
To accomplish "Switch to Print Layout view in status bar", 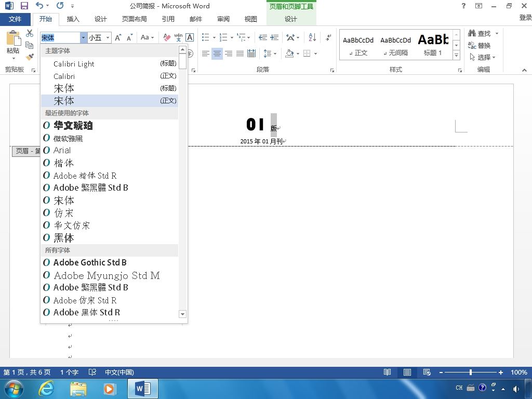I will click(x=407, y=372).
